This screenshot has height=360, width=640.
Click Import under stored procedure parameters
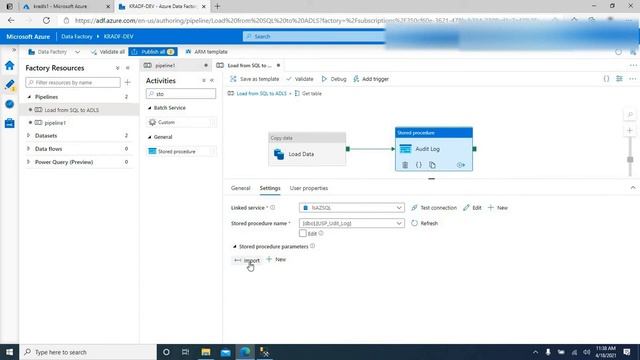click(x=247, y=260)
